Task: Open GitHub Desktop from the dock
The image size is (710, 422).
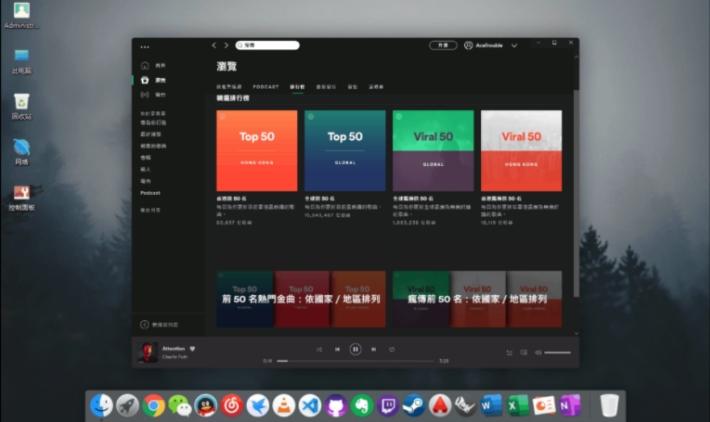Action: pyautogui.click(x=336, y=405)
